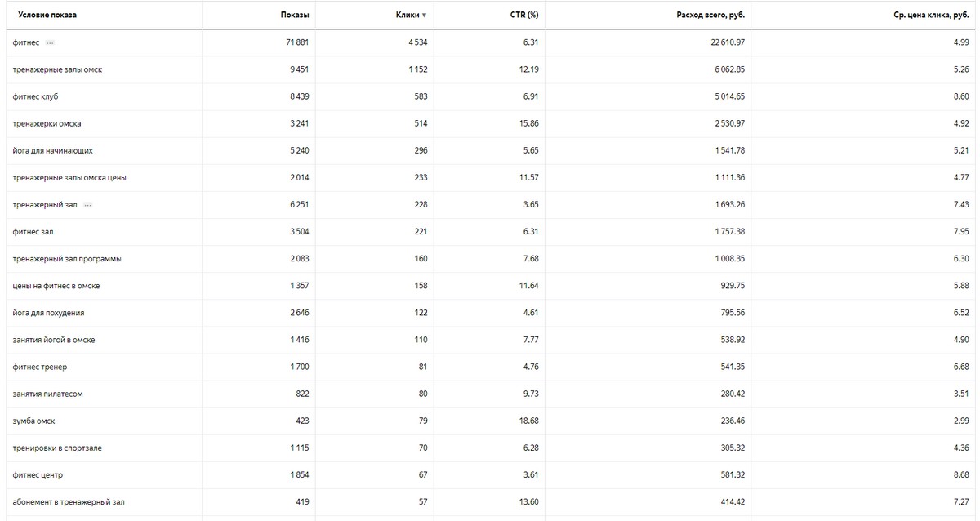
Task: Click keyword «цены на фитнес в омске»
Action: pyautogui.click(x=56, y=286)
